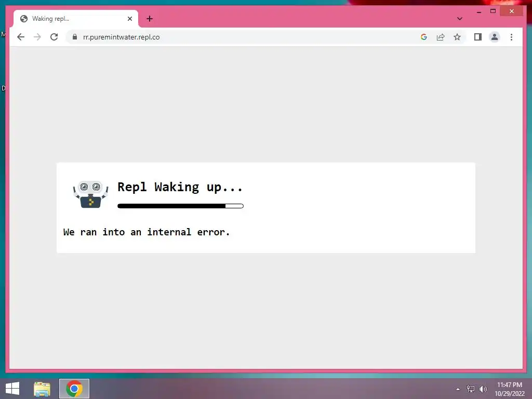The width and height of the screenshot is (532, 399).
Task: Show hidden system tray icons
Action: click(458, 389)
